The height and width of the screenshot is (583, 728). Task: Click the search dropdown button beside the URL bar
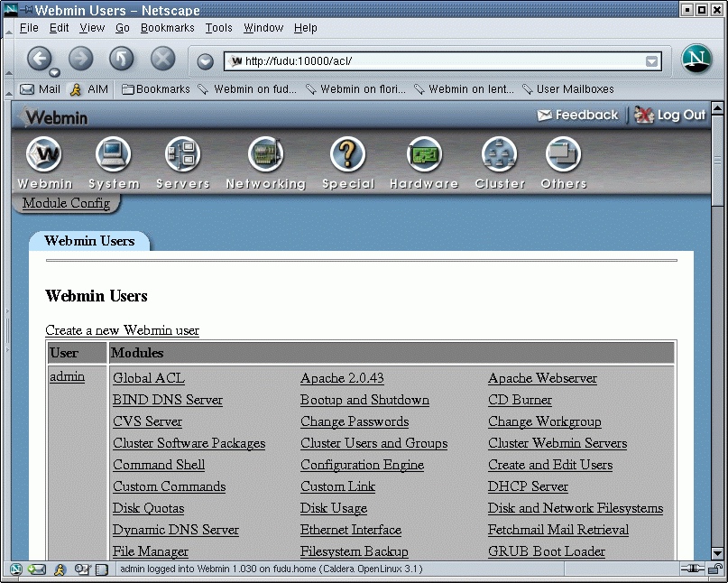tap(205, 61)
